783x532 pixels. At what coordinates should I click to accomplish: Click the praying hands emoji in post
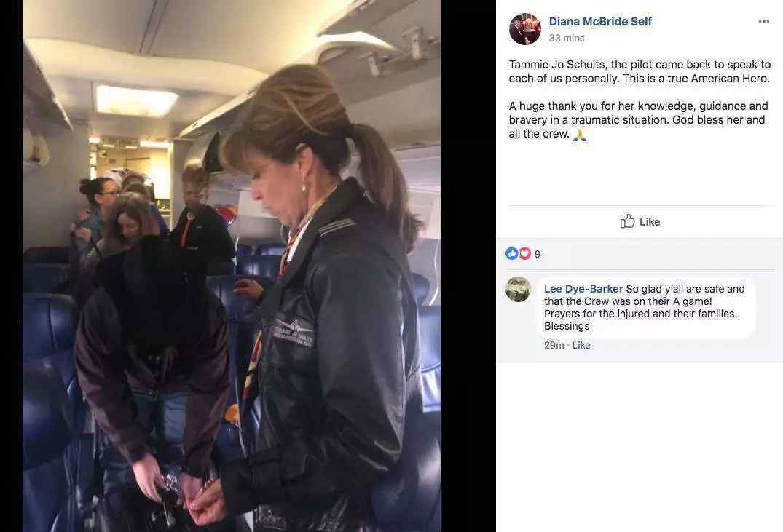[x=579, y=135]
